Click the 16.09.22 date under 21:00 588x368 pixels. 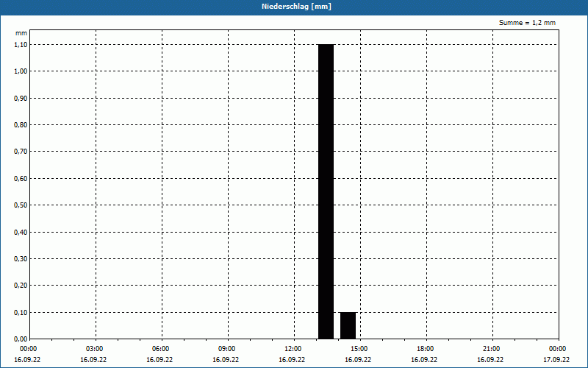point(490,360)
